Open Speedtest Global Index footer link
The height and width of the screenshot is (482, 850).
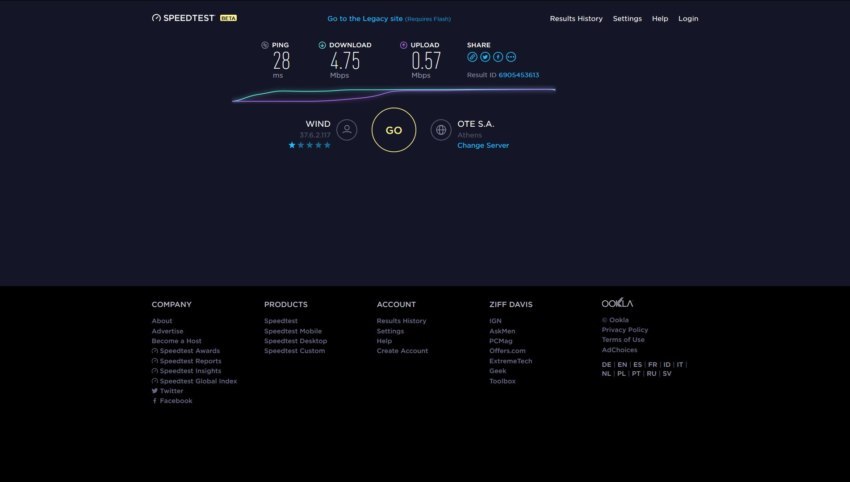pos(195,381)
